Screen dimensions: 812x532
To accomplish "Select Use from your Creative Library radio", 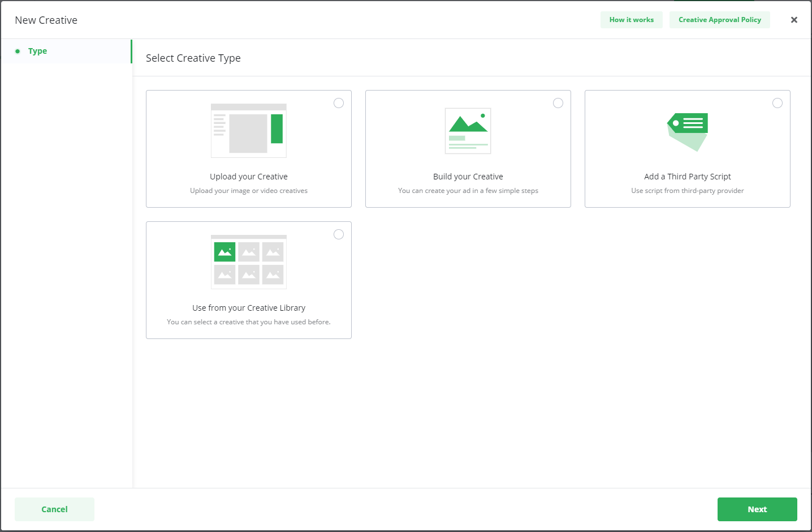I will [x=339, y=234].
